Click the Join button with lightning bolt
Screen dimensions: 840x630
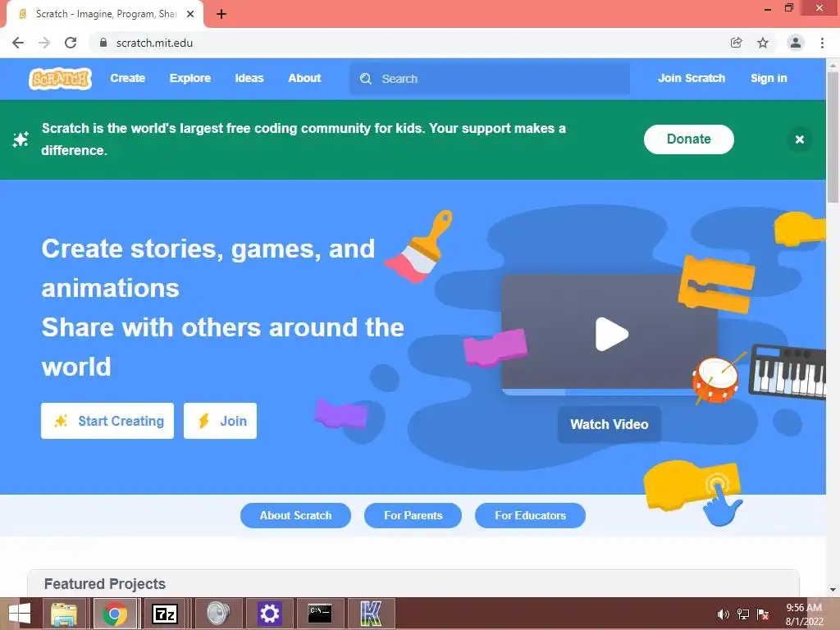coord(220,421)
